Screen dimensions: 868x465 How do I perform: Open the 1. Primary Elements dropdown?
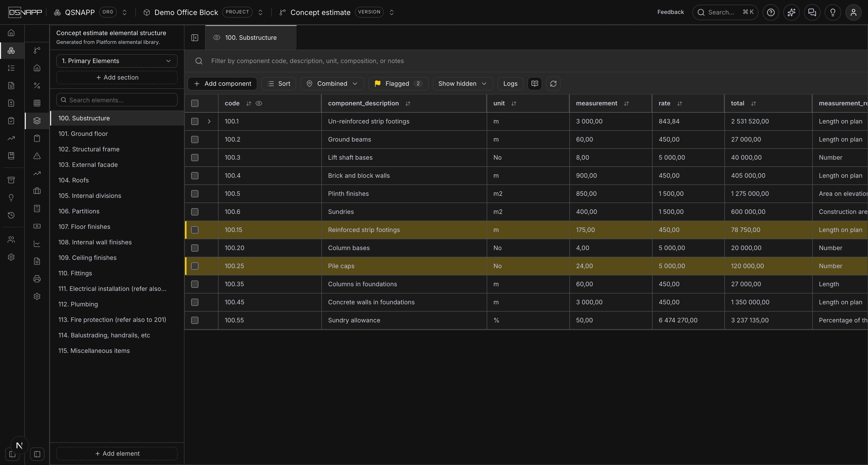tap(117, 61)
